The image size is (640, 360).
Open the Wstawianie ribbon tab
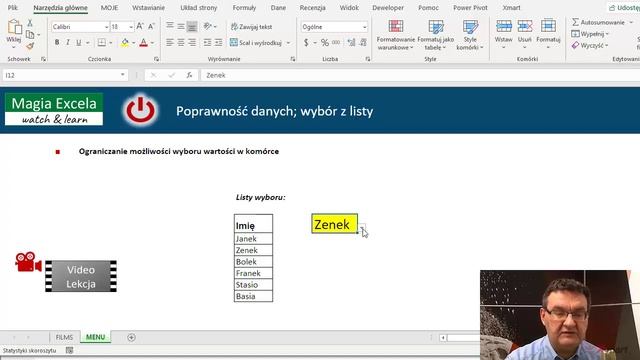(148, 8)
